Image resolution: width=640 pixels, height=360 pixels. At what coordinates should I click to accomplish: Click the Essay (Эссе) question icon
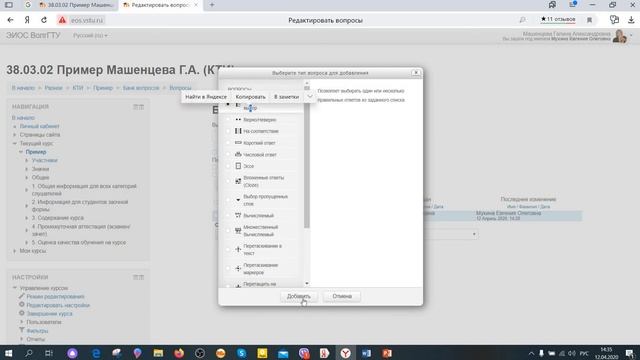pyautogui.click(x=238, y=166)
